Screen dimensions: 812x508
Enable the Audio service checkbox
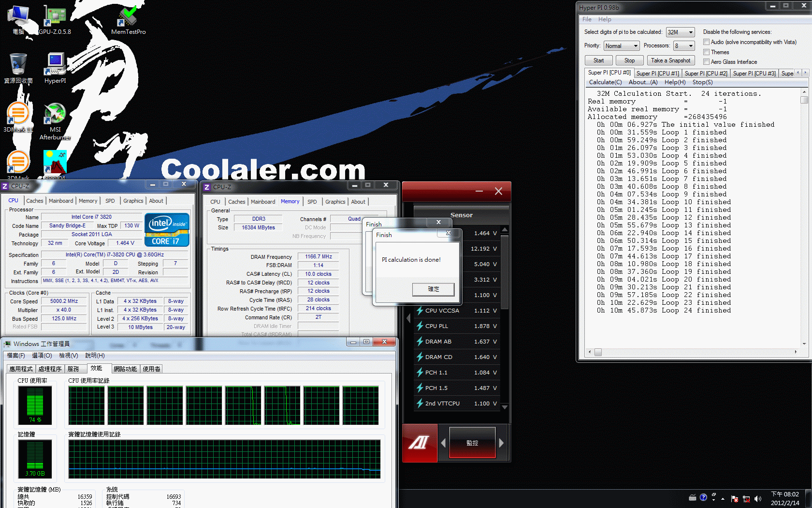pos(706,42)
